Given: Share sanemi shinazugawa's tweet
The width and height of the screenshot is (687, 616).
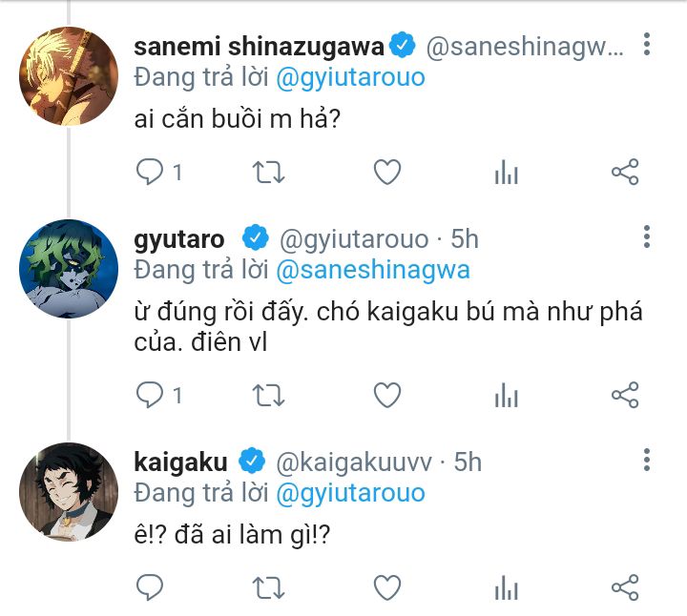Looking at the screenshot, I should point(625,172).
